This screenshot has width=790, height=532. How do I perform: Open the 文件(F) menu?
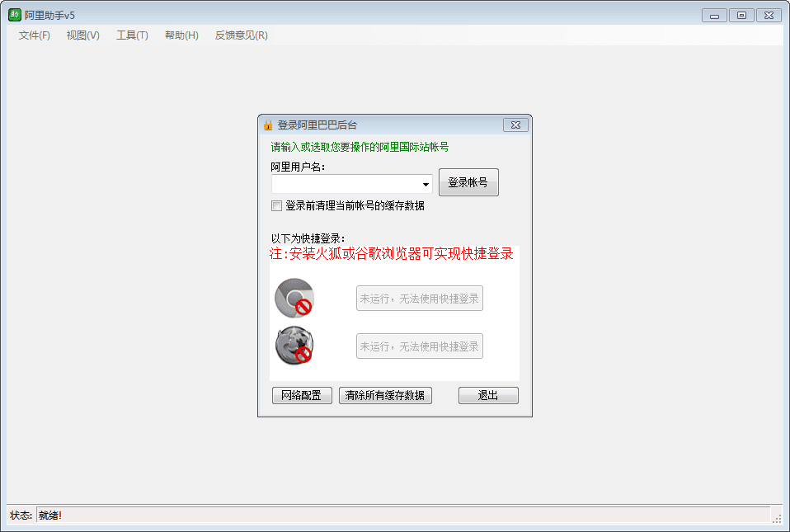point(35,35)
